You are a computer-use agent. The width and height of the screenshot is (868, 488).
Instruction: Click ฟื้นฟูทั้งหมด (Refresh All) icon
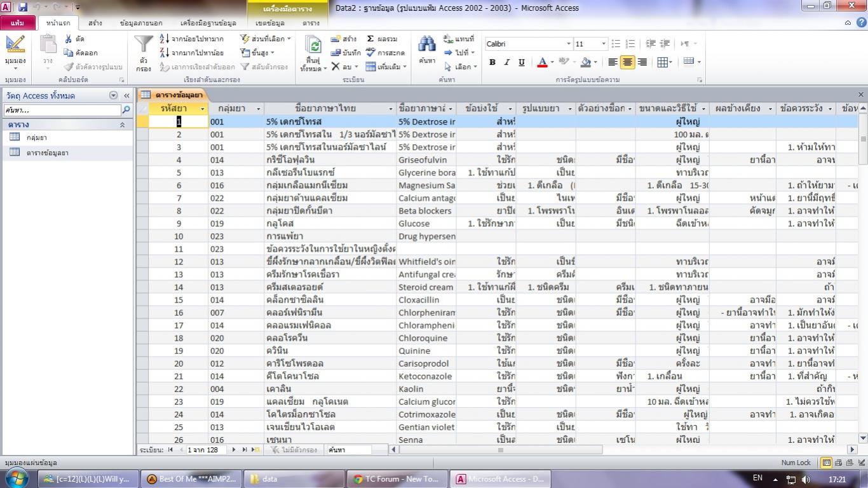pyautogui.click(x=313, y=44)
